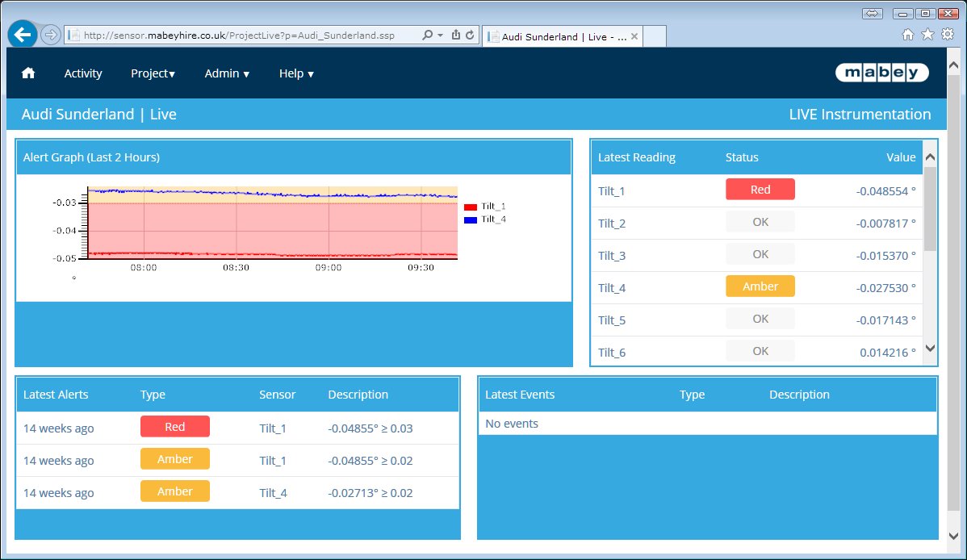Click alert description -0.02713° ≥ 0.02

[370, 493]
